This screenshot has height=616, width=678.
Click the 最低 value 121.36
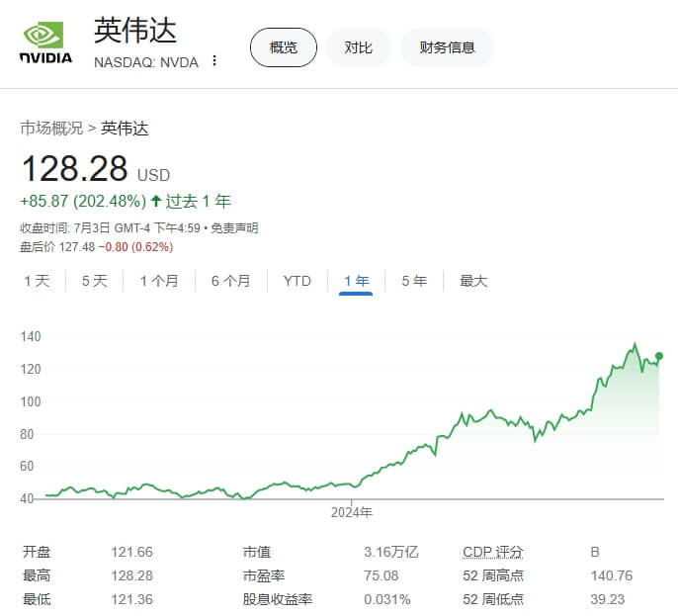[x=131, y=599]
